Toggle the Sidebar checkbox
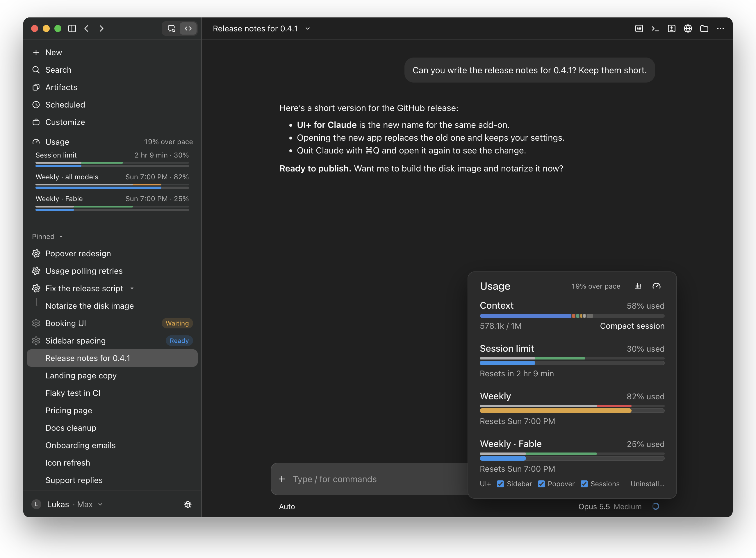Viewport: 756px width, 558px height. (x=500, y=484)
